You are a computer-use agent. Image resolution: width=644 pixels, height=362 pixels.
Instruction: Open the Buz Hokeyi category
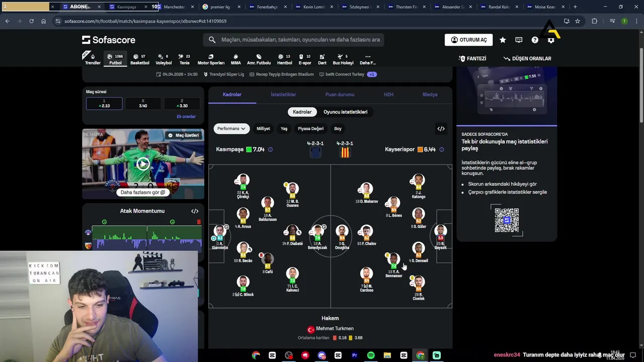click(343, 59)
